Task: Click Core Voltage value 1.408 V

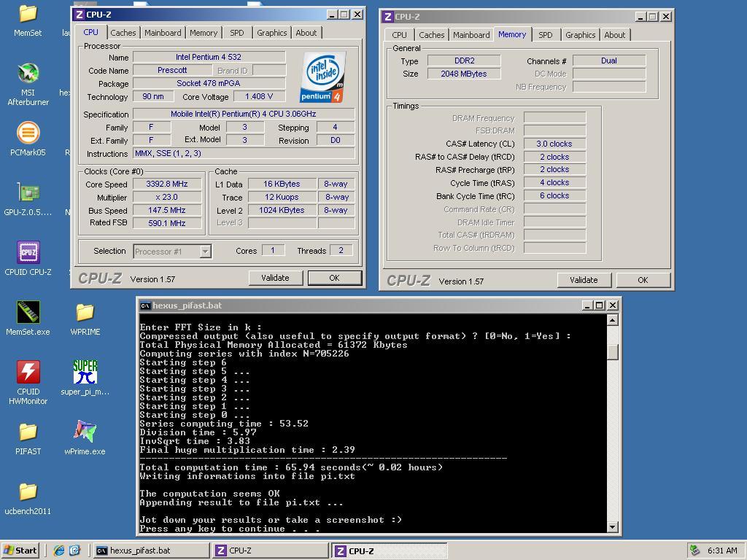Action: tap(259, 96)
